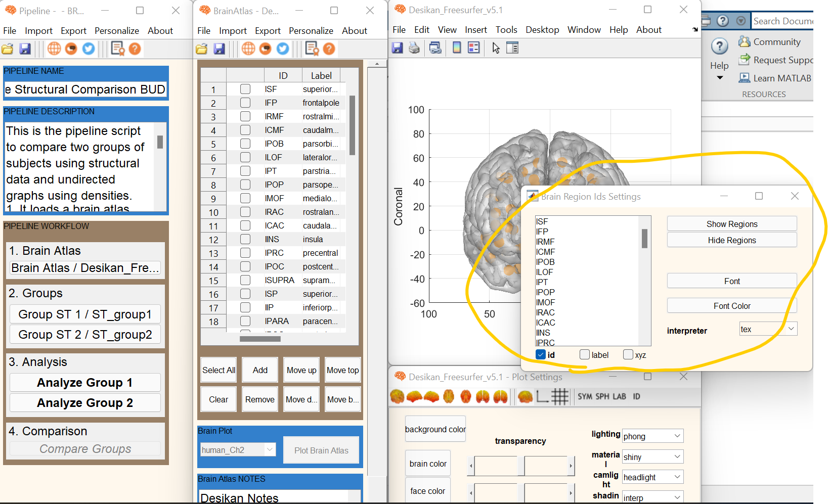
Task: Insert a legend in the figure
Action: pyautogui.click(x=474, y=48)
